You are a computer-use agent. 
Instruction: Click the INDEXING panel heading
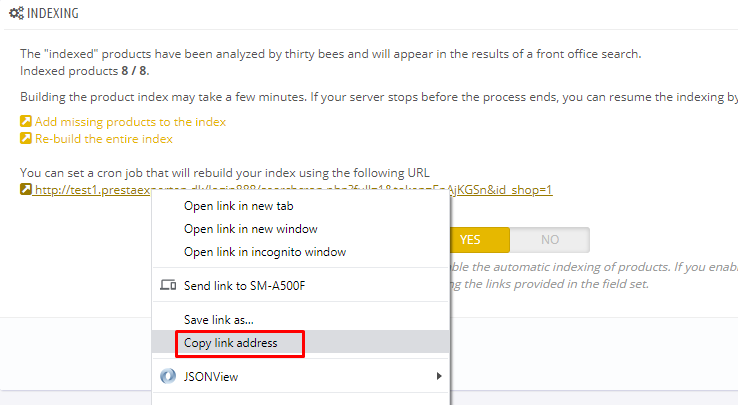click(53, 13)
